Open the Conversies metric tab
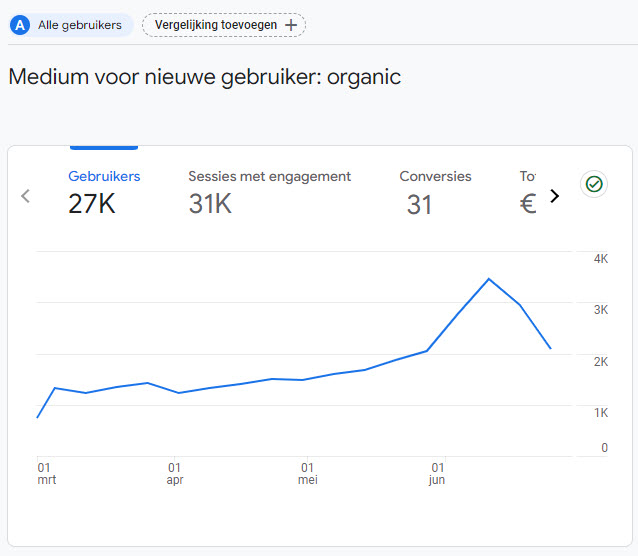Image resolution: width=638 pixels, height=556 pixels. (435, 191)
